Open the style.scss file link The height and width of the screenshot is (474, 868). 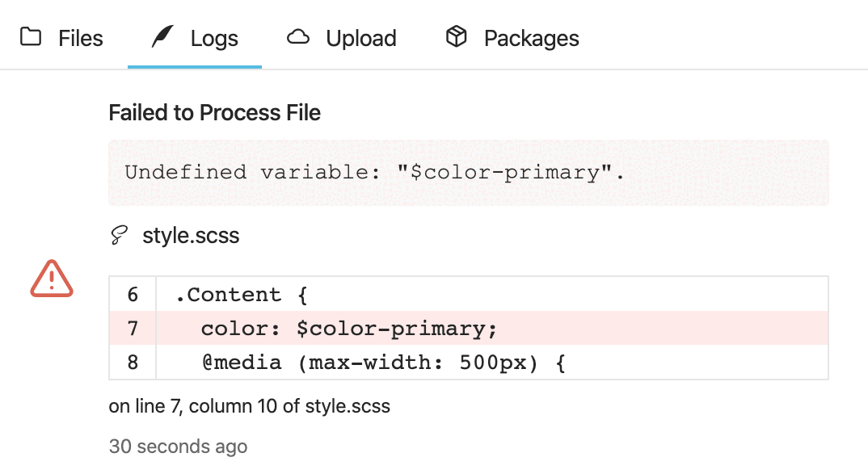coord(191,236)
